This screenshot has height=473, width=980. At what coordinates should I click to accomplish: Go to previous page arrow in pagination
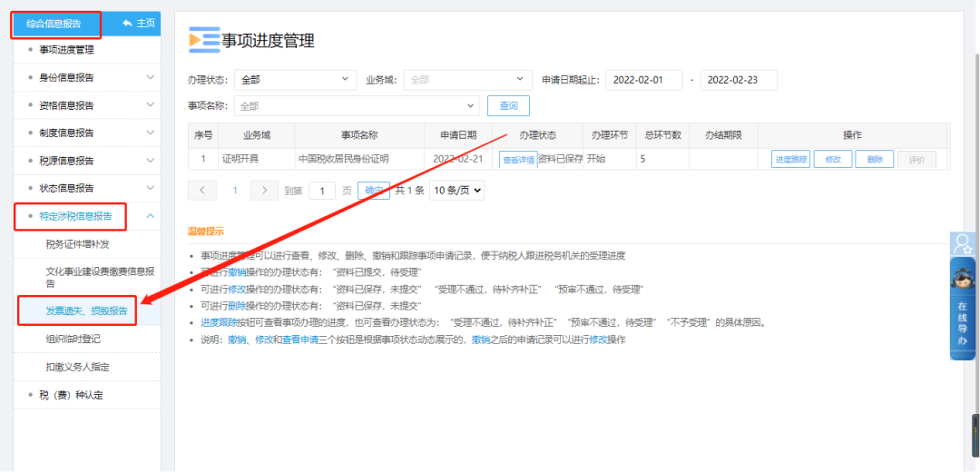click(201, 191)
